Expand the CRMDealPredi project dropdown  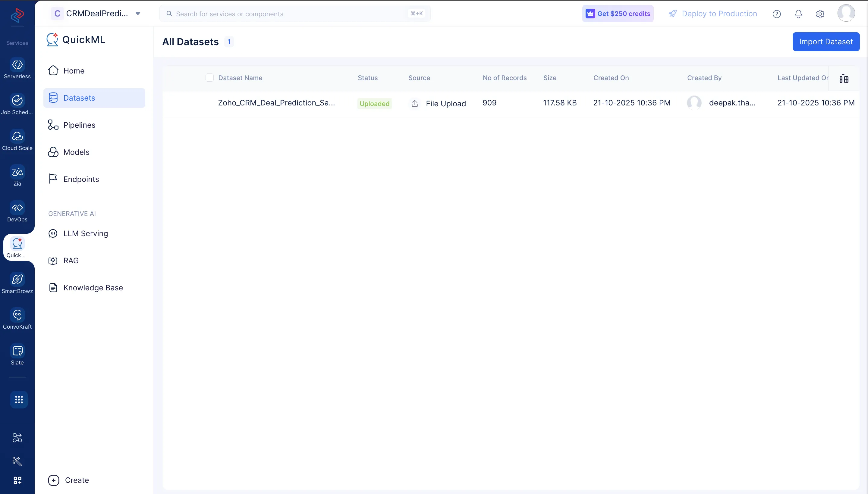tap(138, 14)
